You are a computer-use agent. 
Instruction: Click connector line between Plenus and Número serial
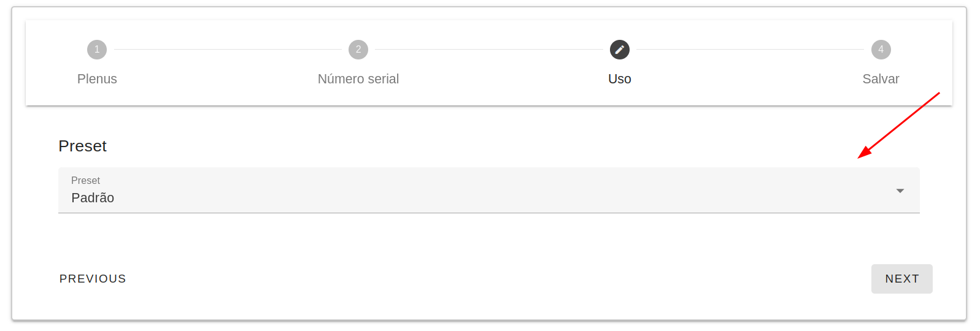pos(228,50)
